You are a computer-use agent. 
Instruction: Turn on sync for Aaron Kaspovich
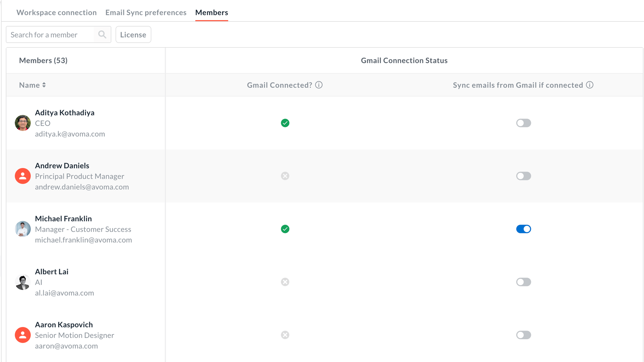pyautogui.click(x=523, y=335)
